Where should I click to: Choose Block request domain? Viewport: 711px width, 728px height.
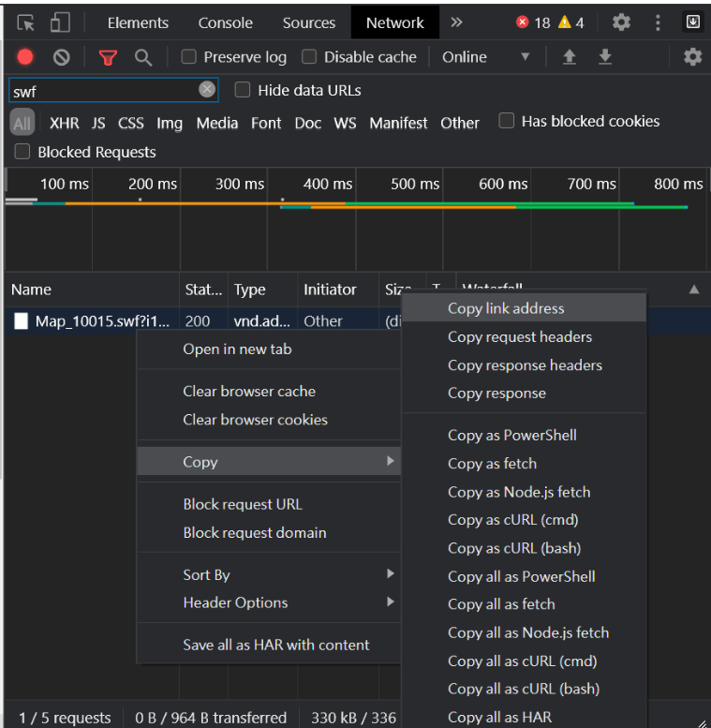(x=269, y=532)
